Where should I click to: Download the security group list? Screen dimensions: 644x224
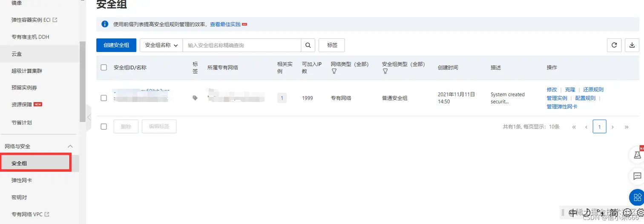pos(632,45)
